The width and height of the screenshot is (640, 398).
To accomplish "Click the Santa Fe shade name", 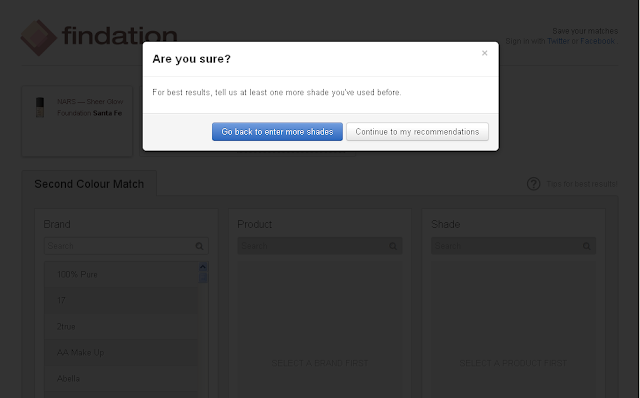I will [x=107, y=113].
